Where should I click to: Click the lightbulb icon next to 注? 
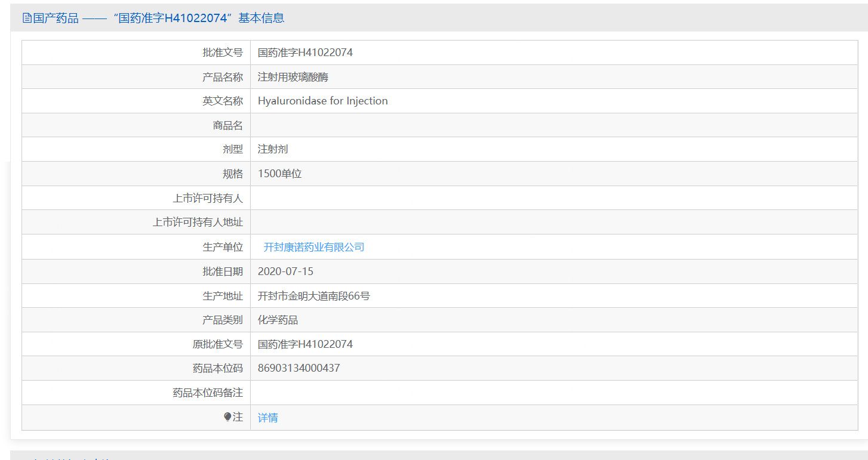[227, 417]
